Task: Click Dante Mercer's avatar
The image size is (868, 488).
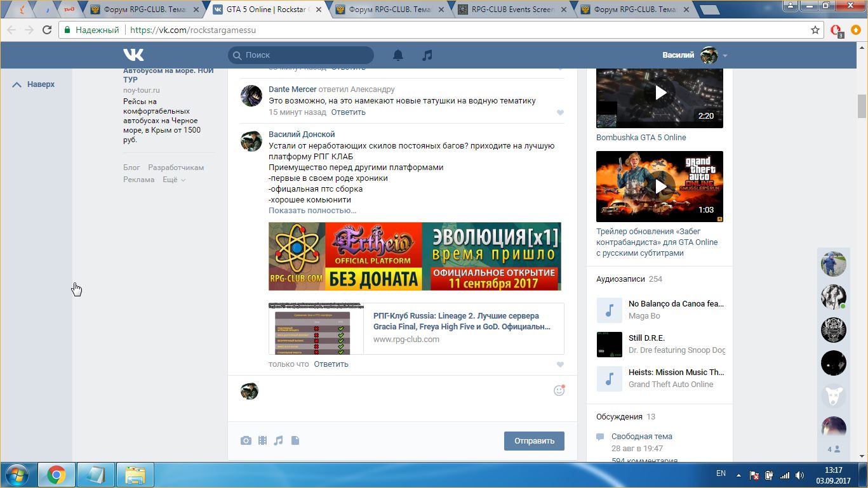Action: point(251,96)
